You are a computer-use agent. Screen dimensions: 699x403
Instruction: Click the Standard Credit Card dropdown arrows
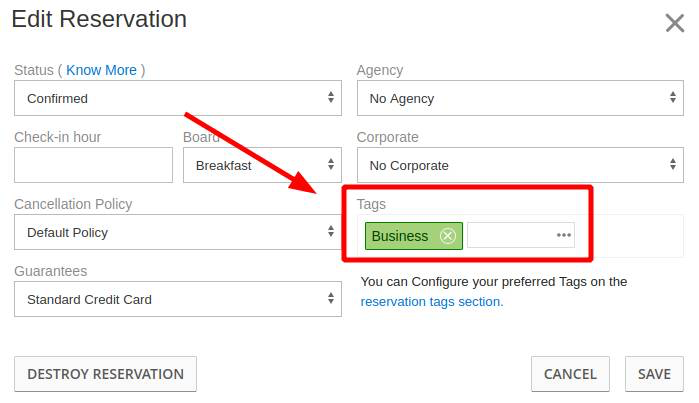click(x=331, y=298)
